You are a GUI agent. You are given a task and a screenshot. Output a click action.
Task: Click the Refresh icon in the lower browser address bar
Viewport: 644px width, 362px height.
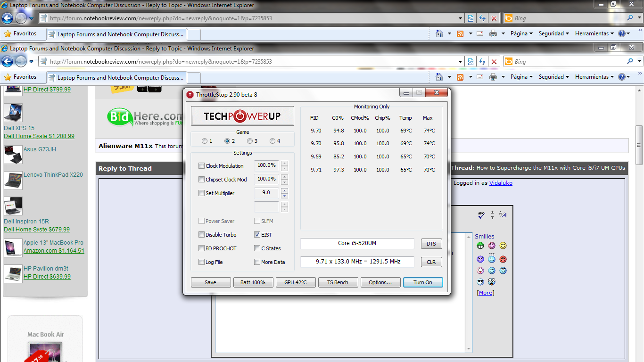[x=482, y=62]
